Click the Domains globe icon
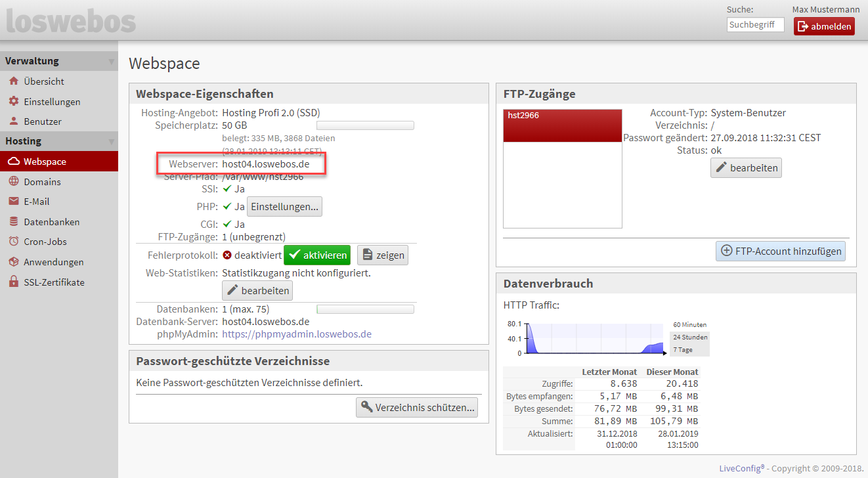 pos(13,182)
